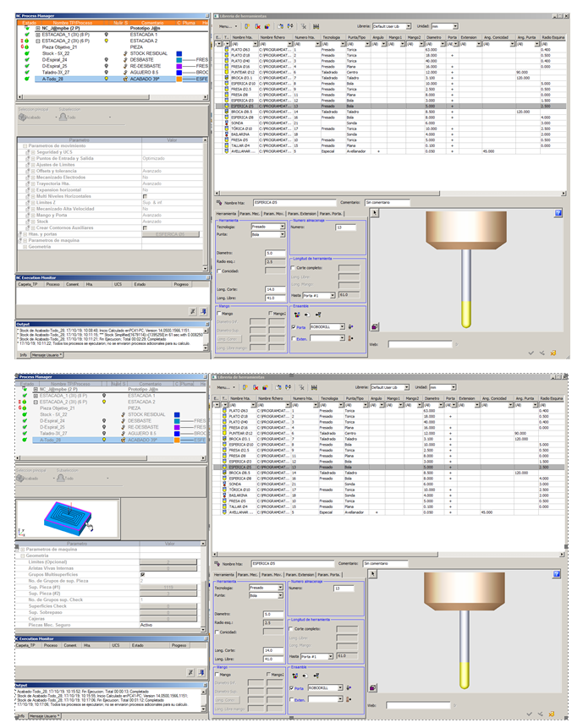
Task: Click the help question-mark icon in lower tool preview
Action: pyautogui.click(x=556, y=574)
